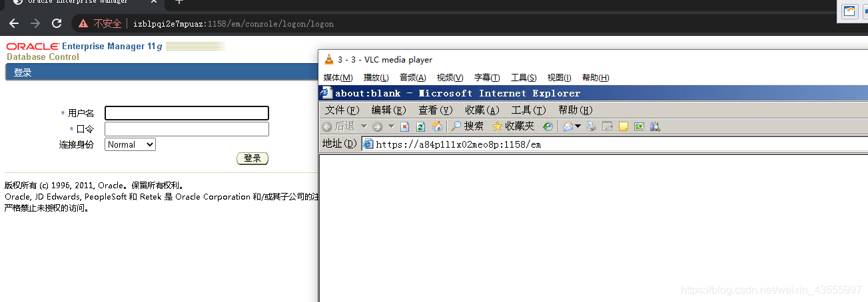This screenshot has height=302, width=868.
Task: Open VLC 媒体(M) menu
Action: (x=338, y=78)
